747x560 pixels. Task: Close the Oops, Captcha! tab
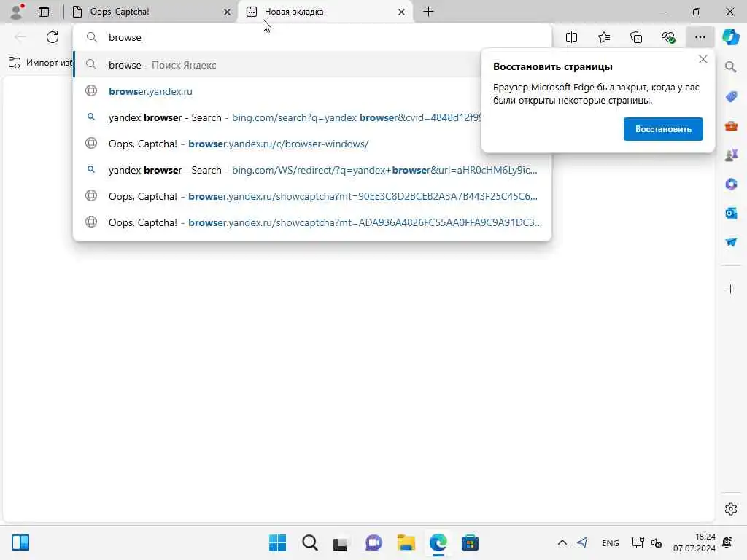228,12
